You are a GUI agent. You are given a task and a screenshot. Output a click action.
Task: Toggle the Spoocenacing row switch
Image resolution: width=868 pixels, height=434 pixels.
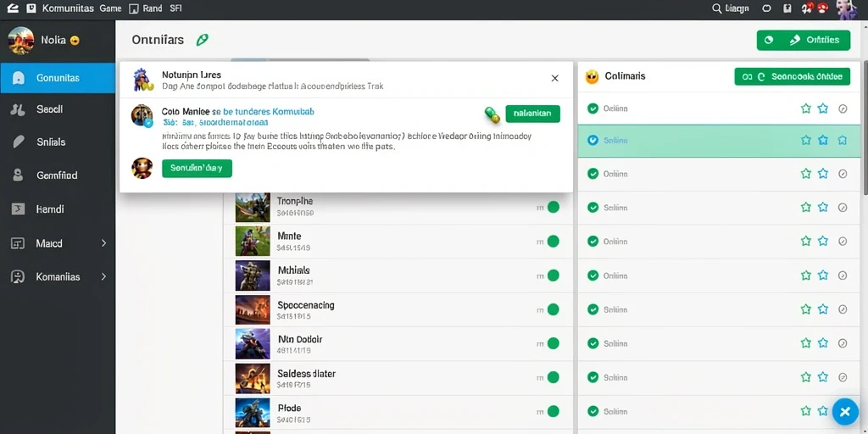tap(553, 310)
